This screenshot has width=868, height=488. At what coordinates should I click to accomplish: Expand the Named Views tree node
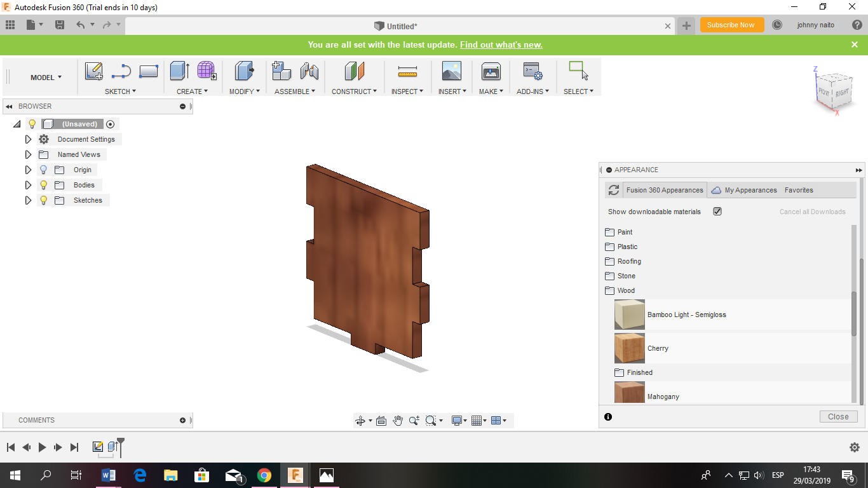click(x=28, y=154)
